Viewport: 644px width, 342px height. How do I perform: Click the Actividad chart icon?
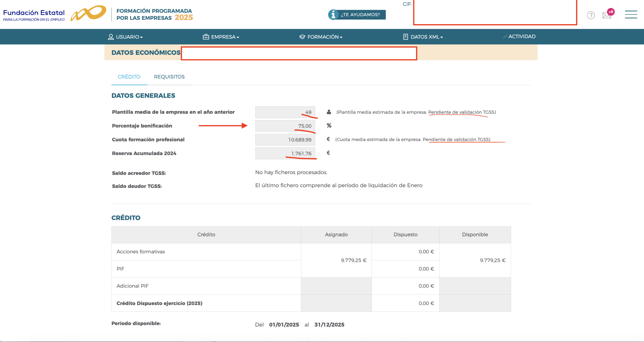tap(505, 37)
